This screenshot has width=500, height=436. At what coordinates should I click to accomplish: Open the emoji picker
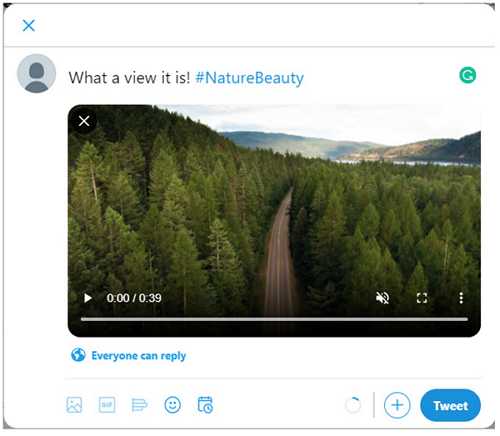(x=173, y=405)
